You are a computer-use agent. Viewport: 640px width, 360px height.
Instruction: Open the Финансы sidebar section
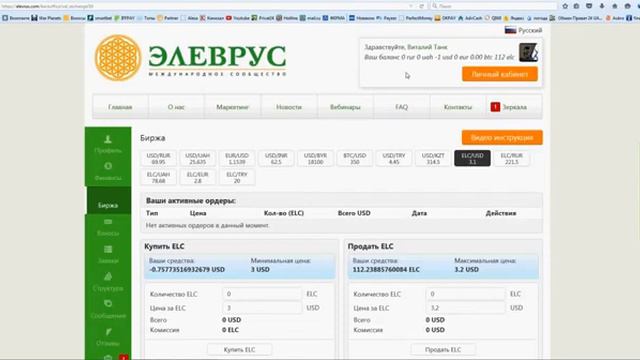[x=108, y=172]
